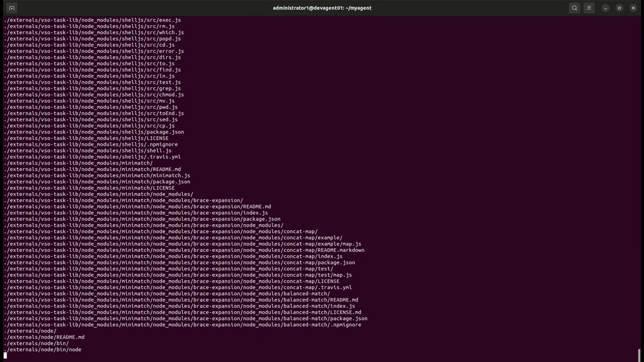
Task: Select line ending shelljs/src/find.js
Action: pos(93,70)
